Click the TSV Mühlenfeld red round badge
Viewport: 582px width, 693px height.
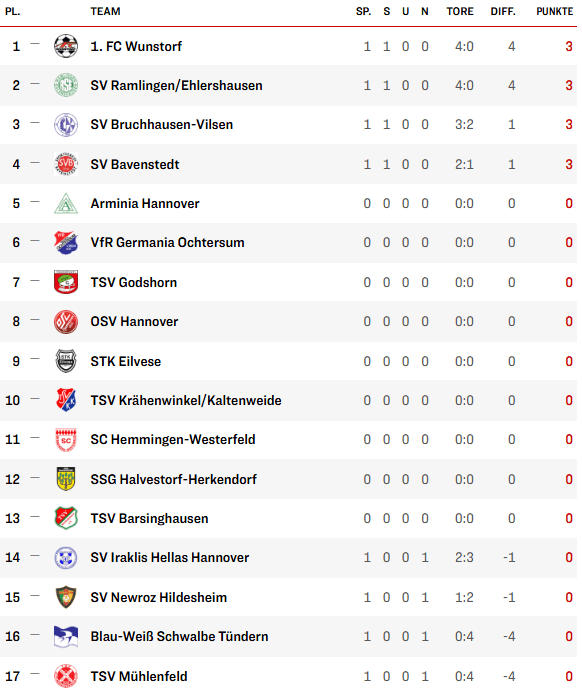[66, 676]
